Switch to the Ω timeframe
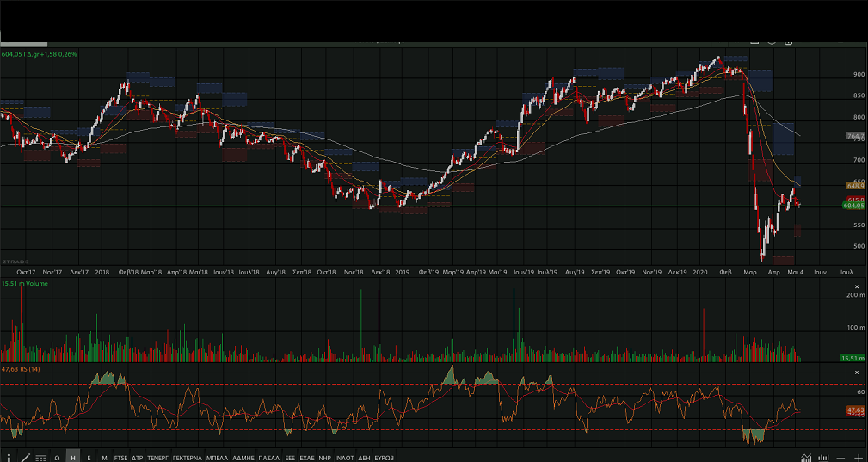Viewport: 868px width, 462px height. click(x=57, y=458)
